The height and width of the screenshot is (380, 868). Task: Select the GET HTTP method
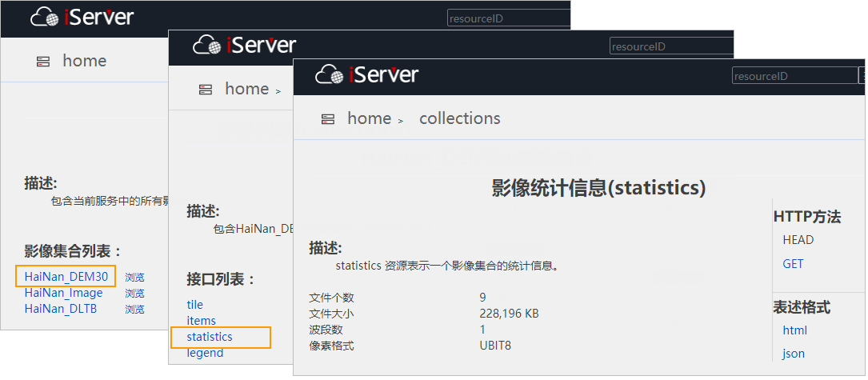click(x=793, y=264)
